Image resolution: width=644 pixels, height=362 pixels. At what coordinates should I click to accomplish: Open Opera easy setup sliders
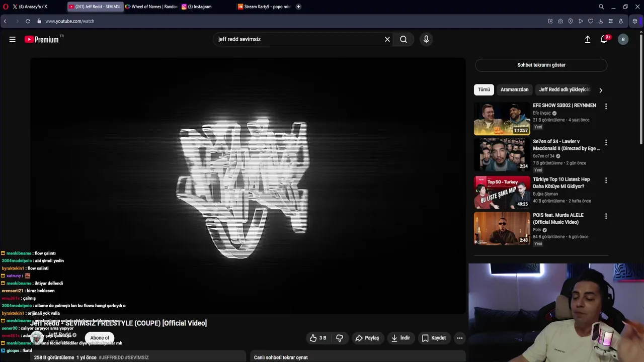tap(611, 21)
